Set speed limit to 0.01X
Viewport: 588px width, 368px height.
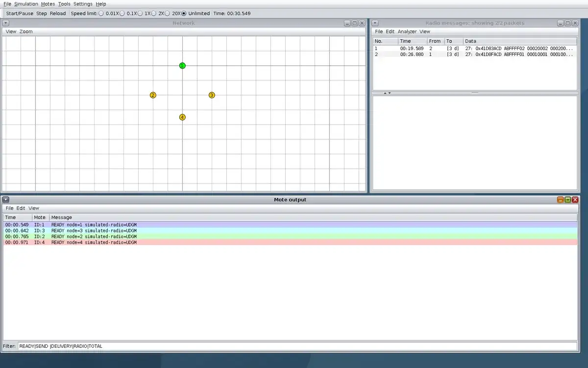coord(101,13)
